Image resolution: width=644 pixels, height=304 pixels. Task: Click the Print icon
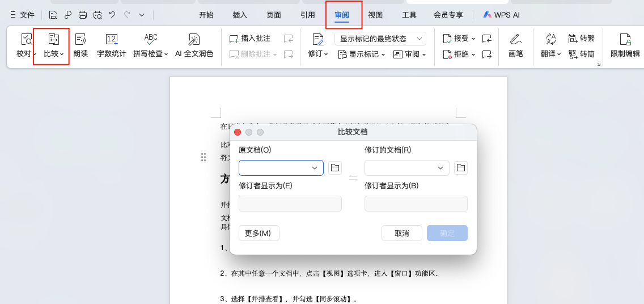click(83, 15)
